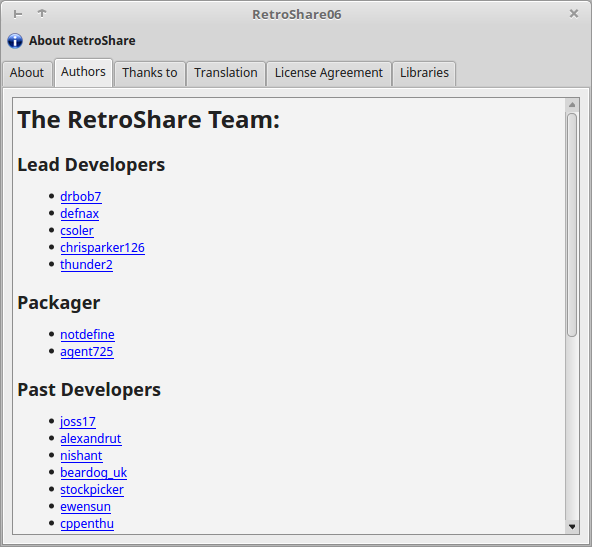Open the defnax link
Screen dimensions: 592x547
(x=80, y=214)
